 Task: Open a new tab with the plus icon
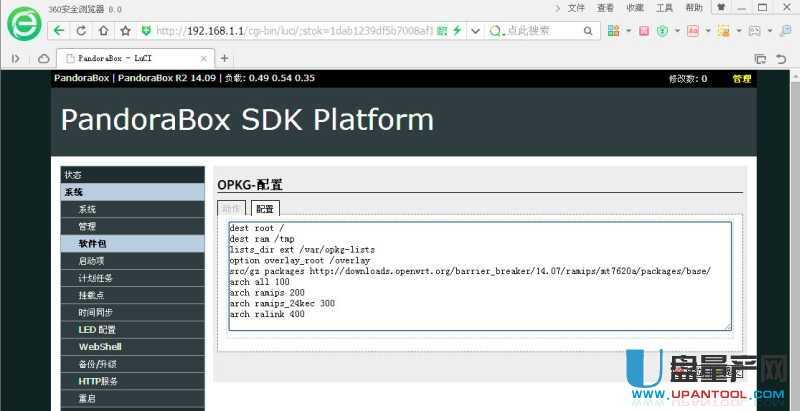(224, 58)
